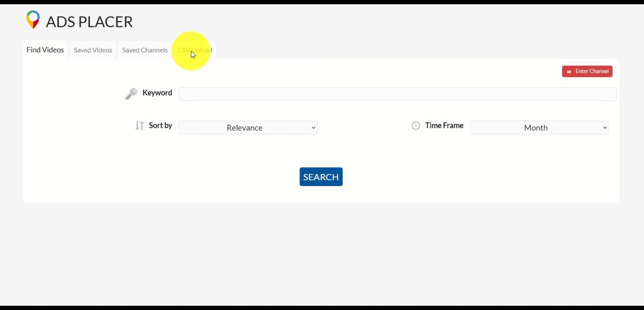
Task: Open the Sort by Relevance dropdown
Action: 248,128
